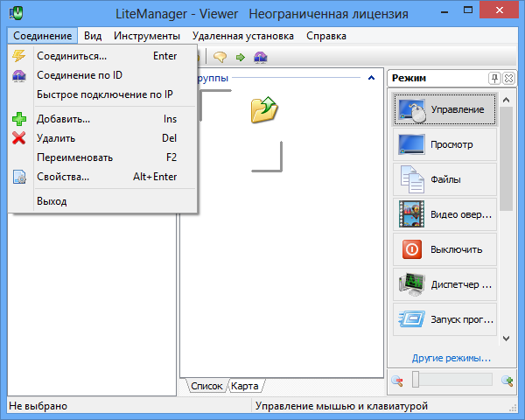Image resolution: width=525 pixels, height=420 pixels.
Task: Click the lightning bolt connect icon
Action: point(19,56)
